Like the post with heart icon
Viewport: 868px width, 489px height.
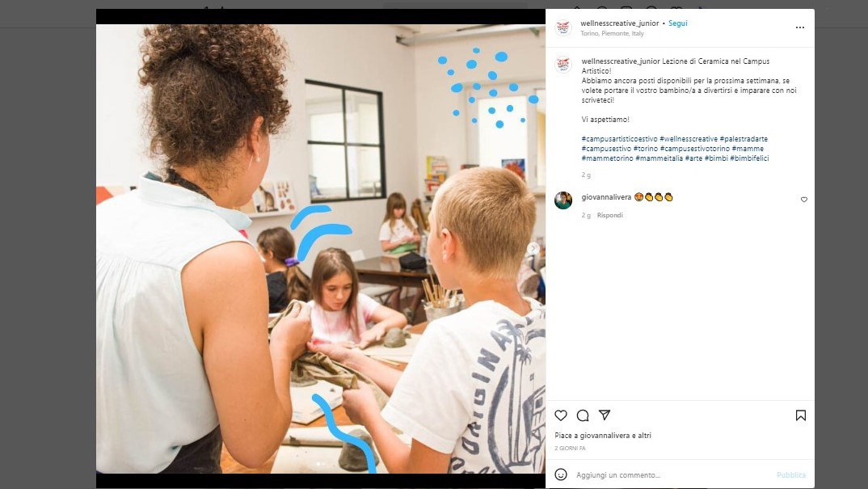(561, 415)
